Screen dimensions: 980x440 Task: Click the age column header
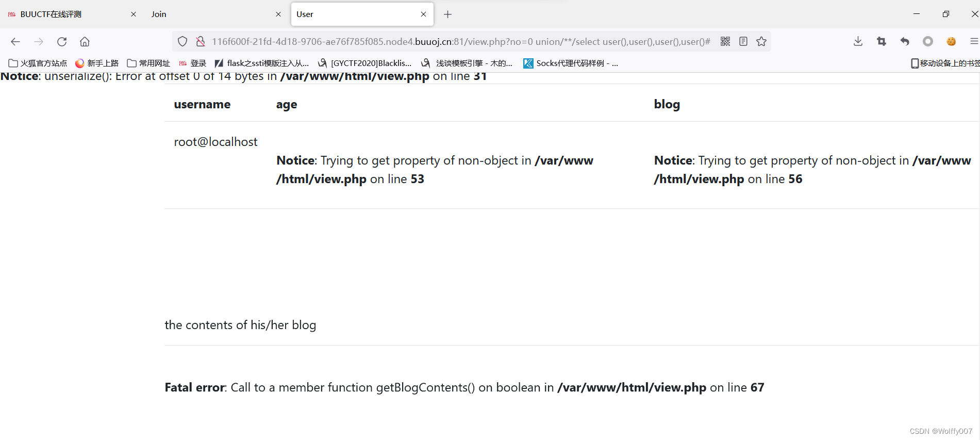287,105
